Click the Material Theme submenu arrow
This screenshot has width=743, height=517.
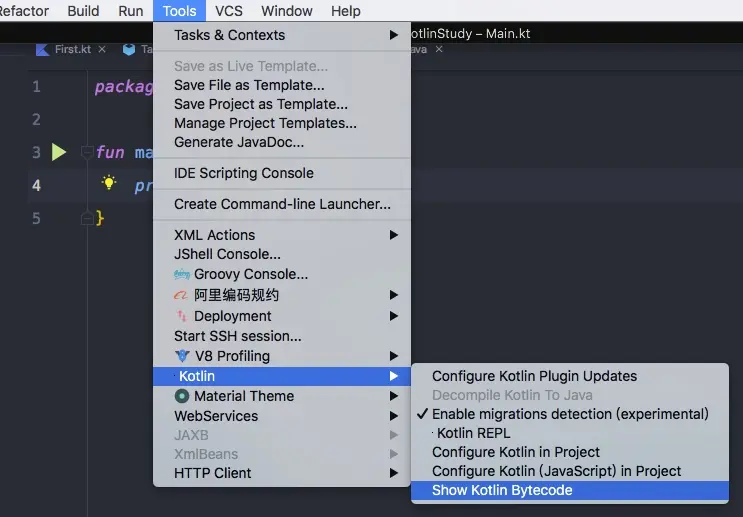coord(394,396)
